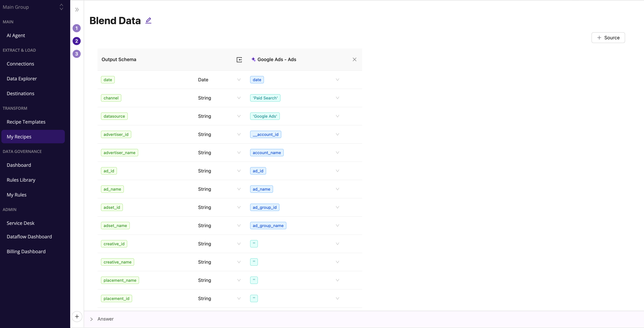Open Data Governance Dashboard
644x328 pixels.
pyautogui.click(x=19, y=165)
